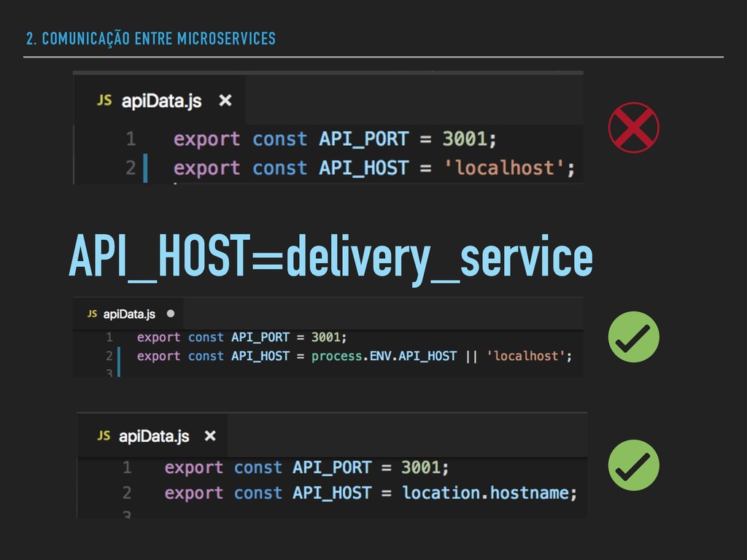Viewport: 747px width, 560px height.
Task: Click '3001' in the middle snippet
Action: coord(325,337)
